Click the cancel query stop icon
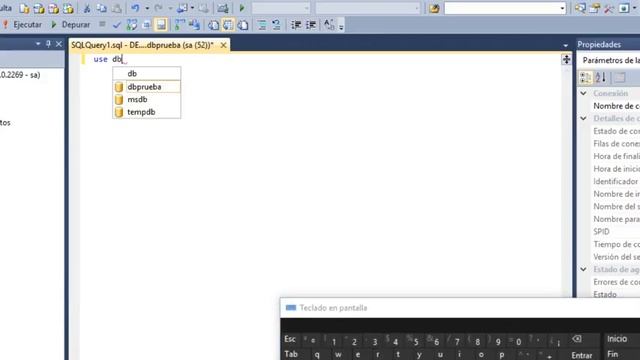The width and height of the screenshot is (640, 360). [x=102, y=25]
